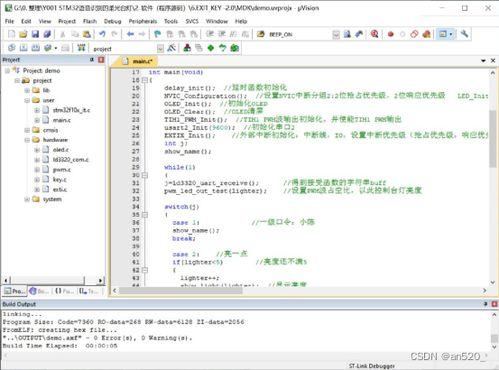Click the Select Software Packs icon
This screenshot has width=499, height=370.
pos(223,48)
